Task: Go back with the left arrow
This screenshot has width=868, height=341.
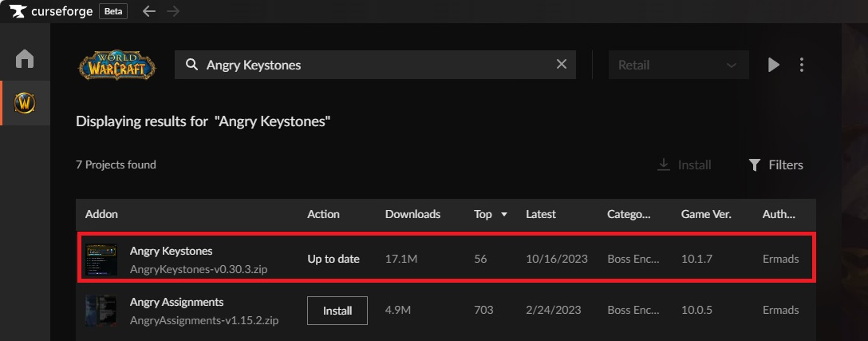Action: 149,11
